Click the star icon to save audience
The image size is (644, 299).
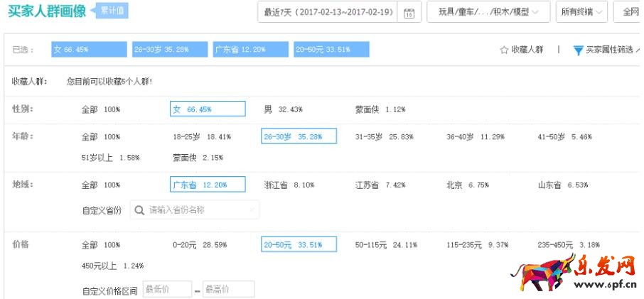point(504,50)
